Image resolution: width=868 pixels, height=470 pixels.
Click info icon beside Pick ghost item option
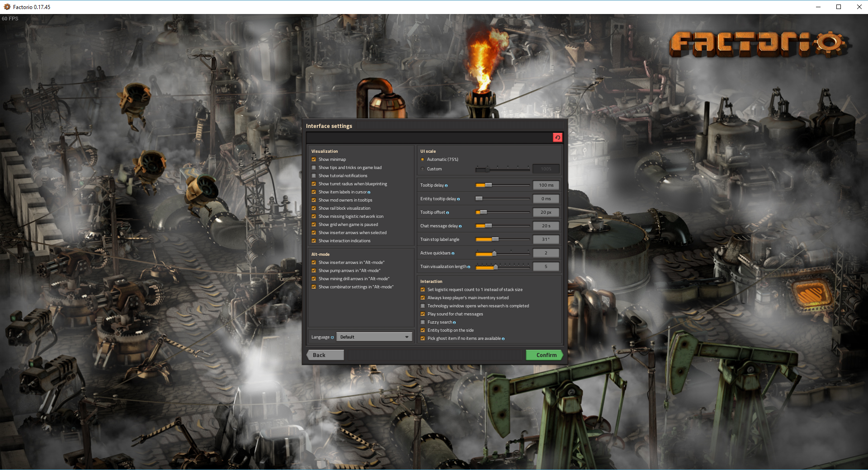coord(503,339)
